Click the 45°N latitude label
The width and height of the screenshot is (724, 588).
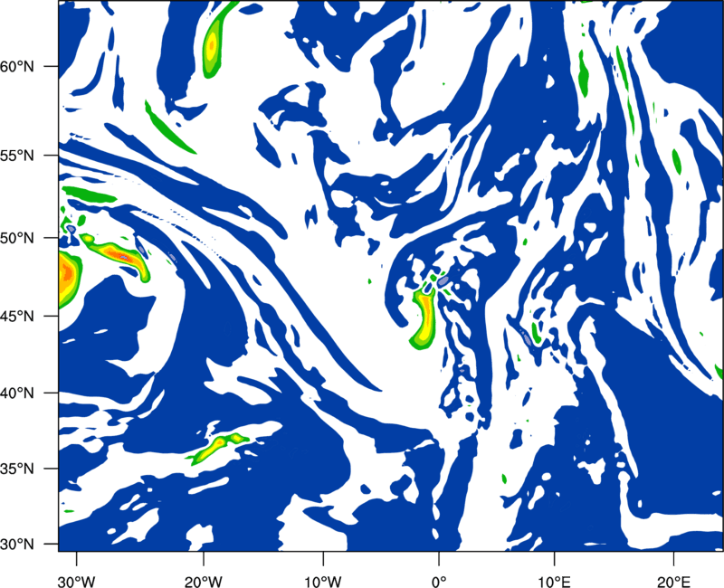pyautogui.click(x=17, y=316)
